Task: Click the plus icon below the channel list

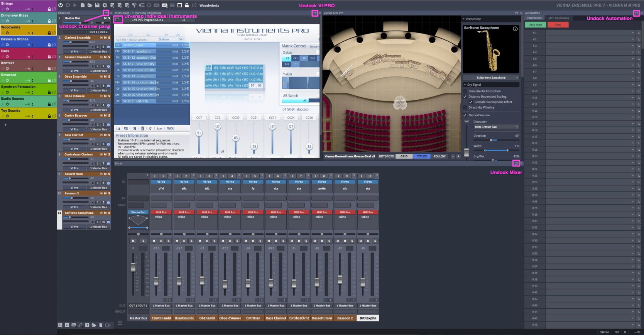Action: click(87, 325)
